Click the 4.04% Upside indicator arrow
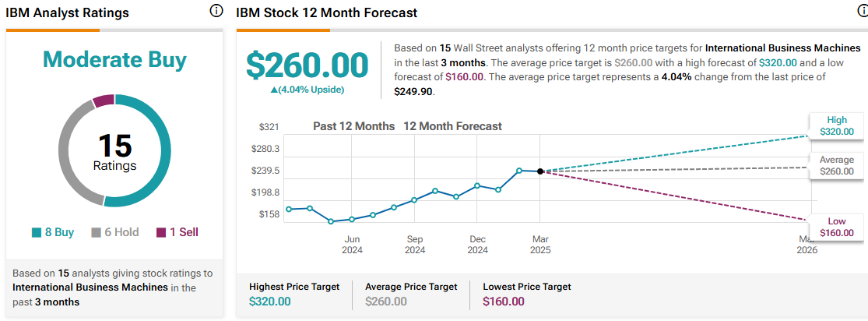The width and height of the screenshot is (868, 321). pos(273,90)
